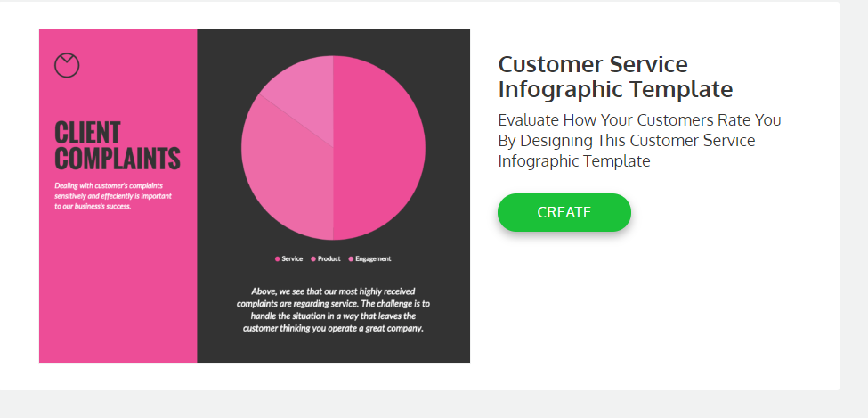Click the pie-clock logo icon on the pink panel
The width and height of the screenshot is (868, 418).
tap(67, 65)
